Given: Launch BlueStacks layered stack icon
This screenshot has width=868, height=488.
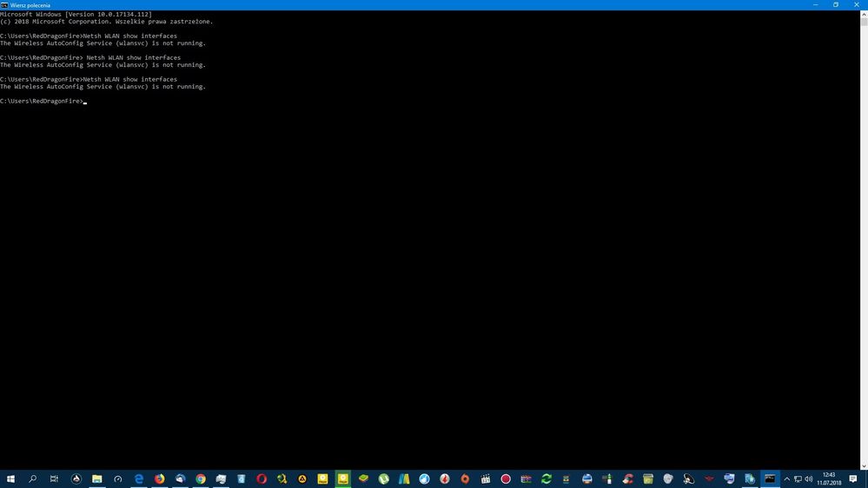Looking at the screenshot, I should (x=364, y=478).
